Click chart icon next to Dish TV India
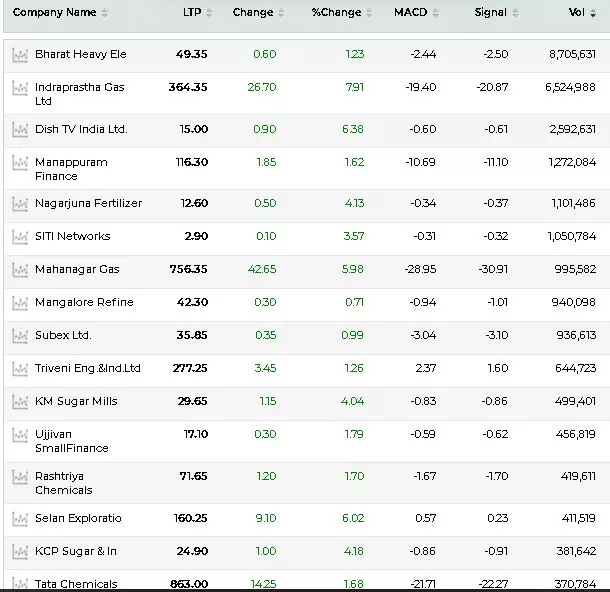 coord(19,130)
